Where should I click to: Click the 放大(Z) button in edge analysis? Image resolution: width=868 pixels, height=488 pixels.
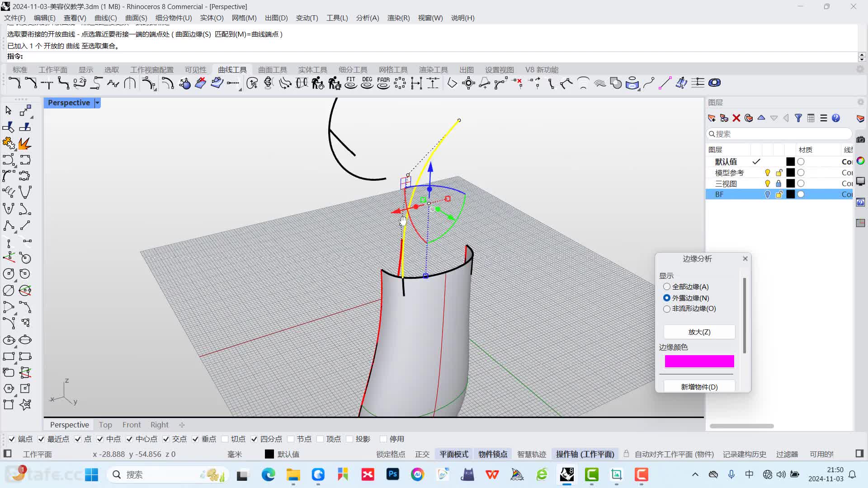pyautogui.click(x=699, y=332)
